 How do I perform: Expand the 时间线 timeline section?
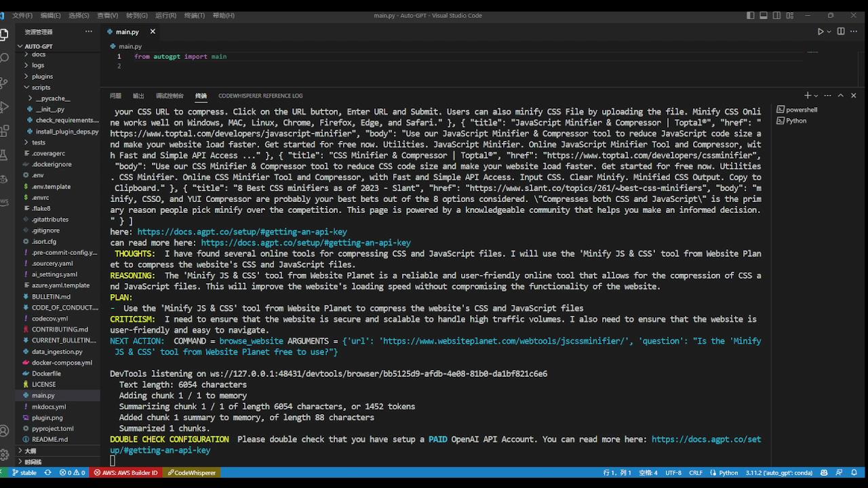(58, 462)
